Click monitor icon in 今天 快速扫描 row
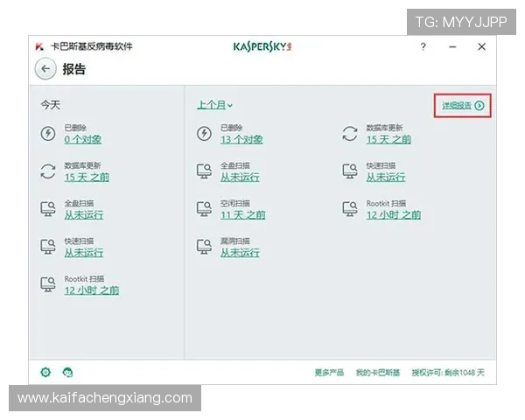The width and height of the screenshot is (525, 420). coord(48,247)
